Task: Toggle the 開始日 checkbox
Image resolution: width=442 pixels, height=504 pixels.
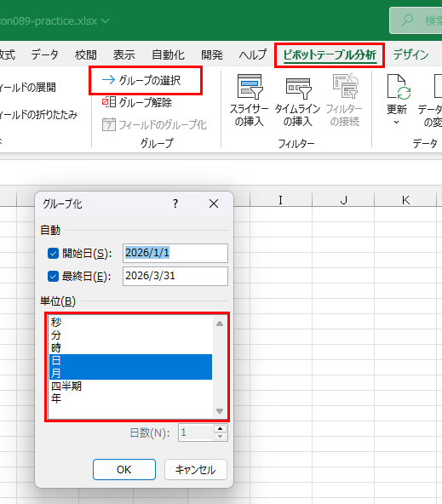Action: [x=53, y=254]
